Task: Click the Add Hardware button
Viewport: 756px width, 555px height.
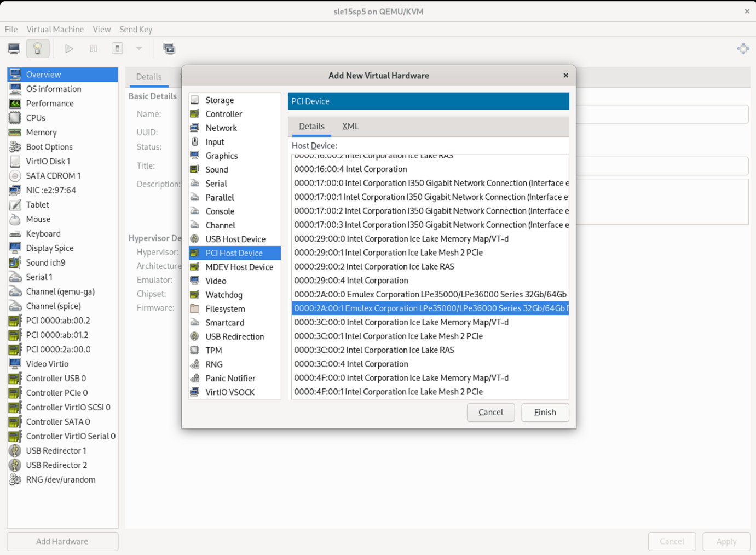Action: point(62,541)
